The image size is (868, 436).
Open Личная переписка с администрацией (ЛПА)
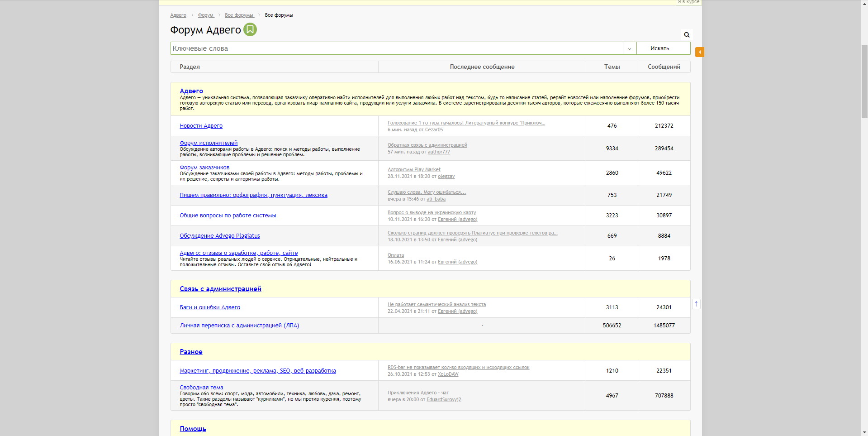[x=239, y=326]
